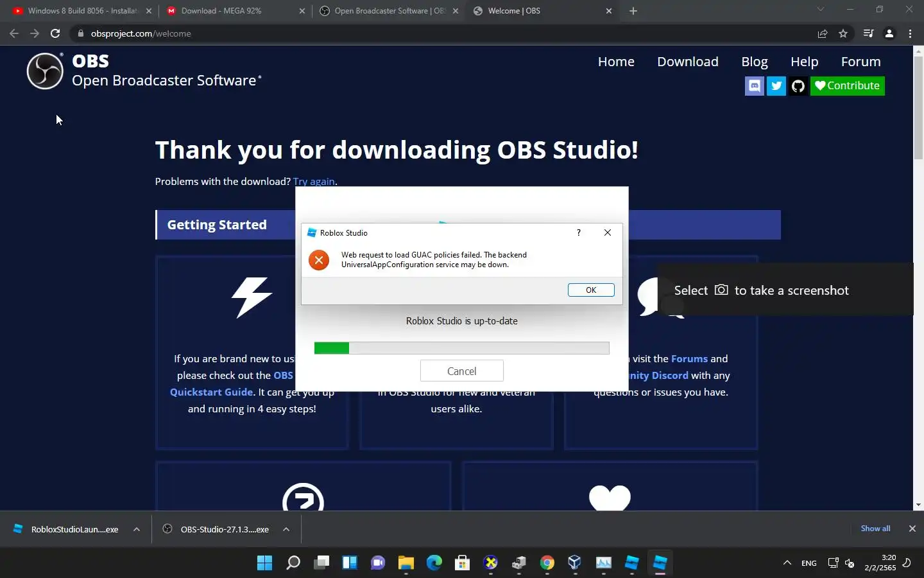Open the Chrome tab search dropdown
The width and height of the screenshot is (924, 578).
pos(820,10)
